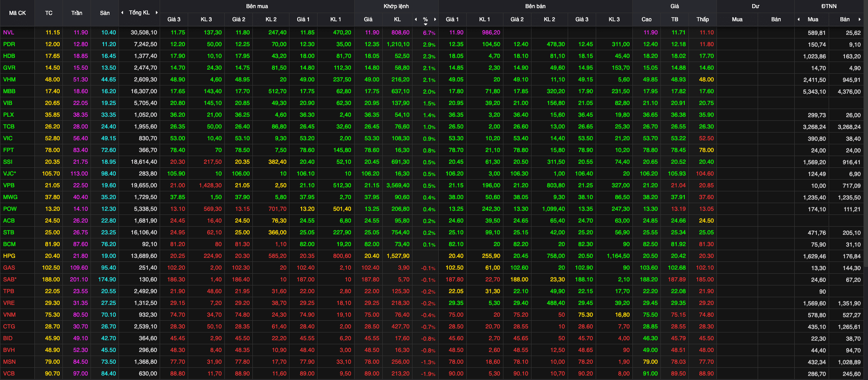Open the VHM ticker symbol
The width and height of the screenshot is (868, 380).
click(9, 80)
